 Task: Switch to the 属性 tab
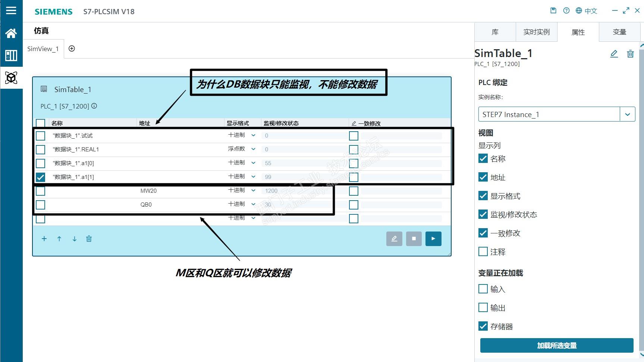tap(578, 32)
